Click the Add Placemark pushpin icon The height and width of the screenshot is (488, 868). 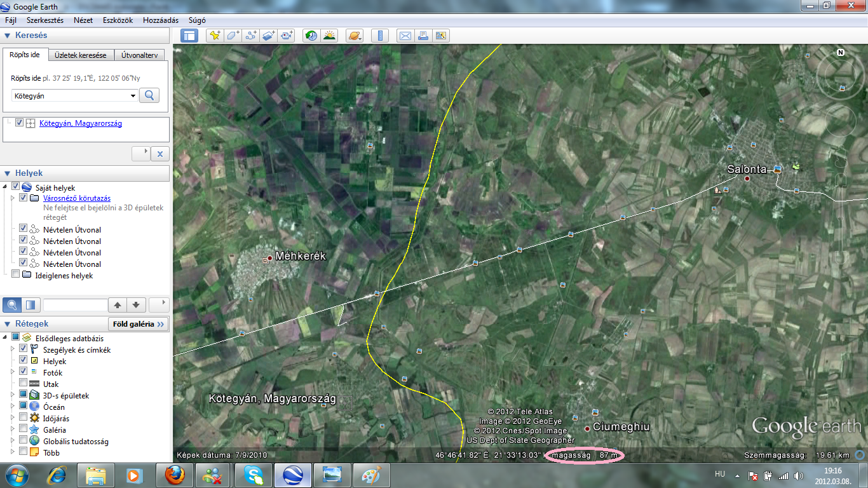click(215, 36)
